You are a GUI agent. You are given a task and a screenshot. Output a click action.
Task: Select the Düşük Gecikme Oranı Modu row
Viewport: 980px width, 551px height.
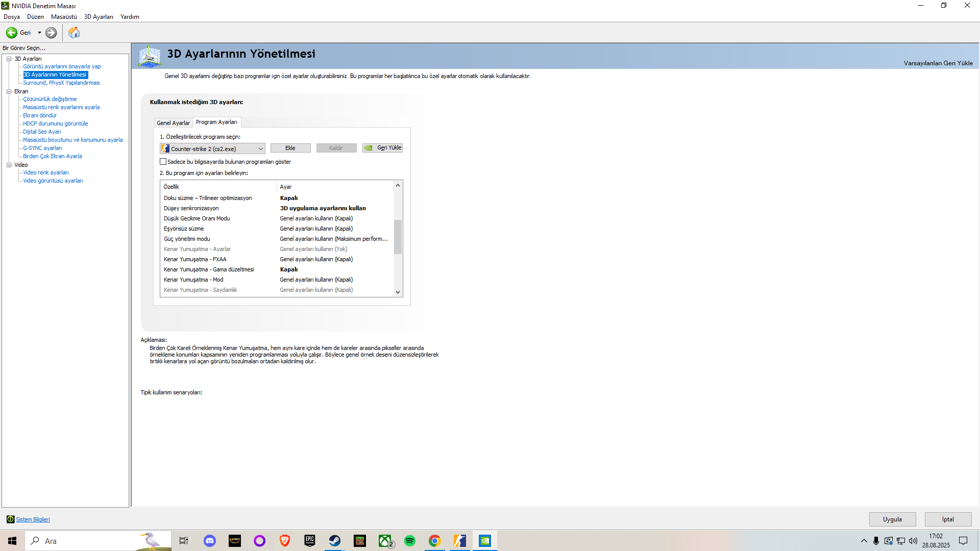(277, 218)
